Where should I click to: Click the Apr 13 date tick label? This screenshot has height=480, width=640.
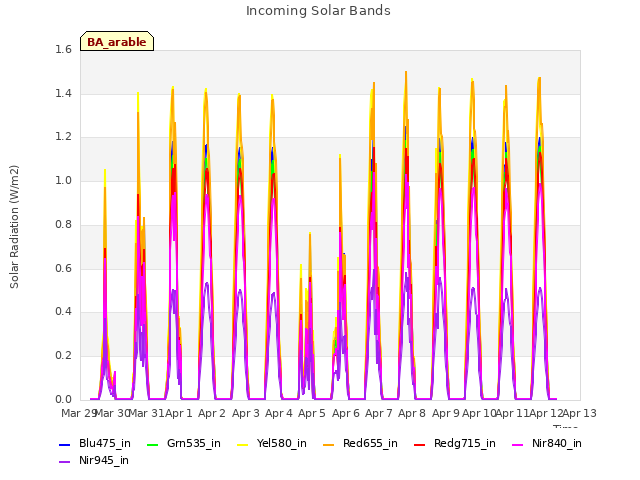[580, 413]
